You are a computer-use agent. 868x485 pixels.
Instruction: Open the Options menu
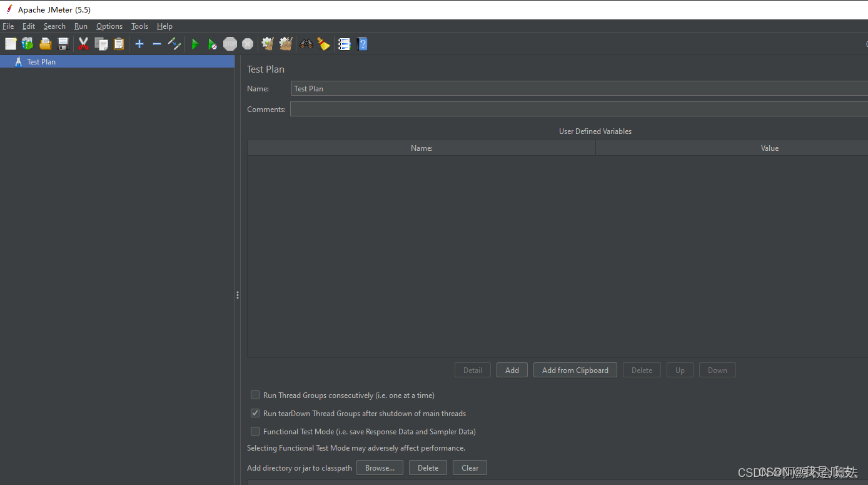tap(109, 26)
